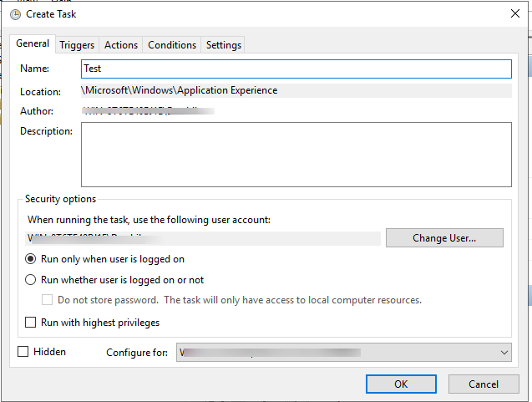Click the Security options group label
This screenshot has height=402, width=532.
click(x=60, y=199)
